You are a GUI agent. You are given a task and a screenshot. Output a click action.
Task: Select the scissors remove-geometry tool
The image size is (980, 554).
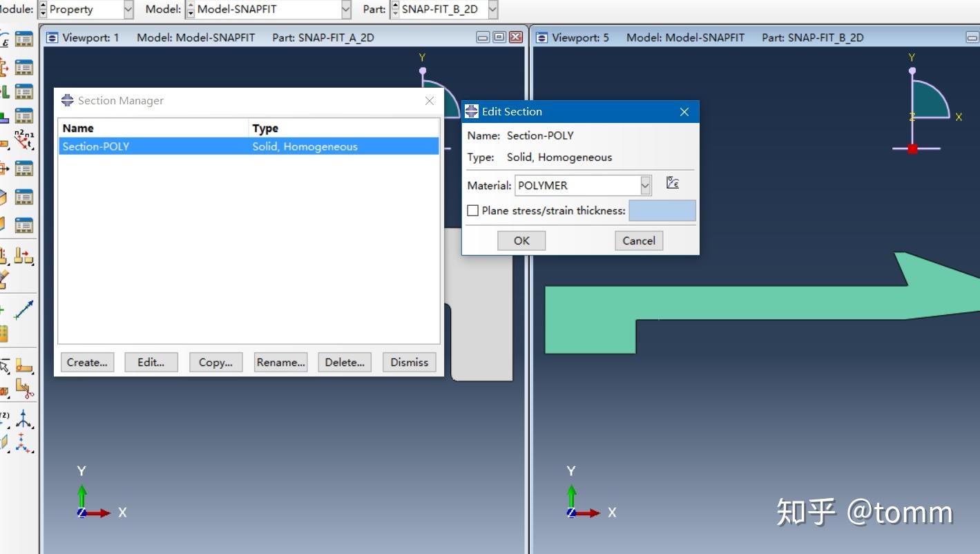tap(24, 390)
